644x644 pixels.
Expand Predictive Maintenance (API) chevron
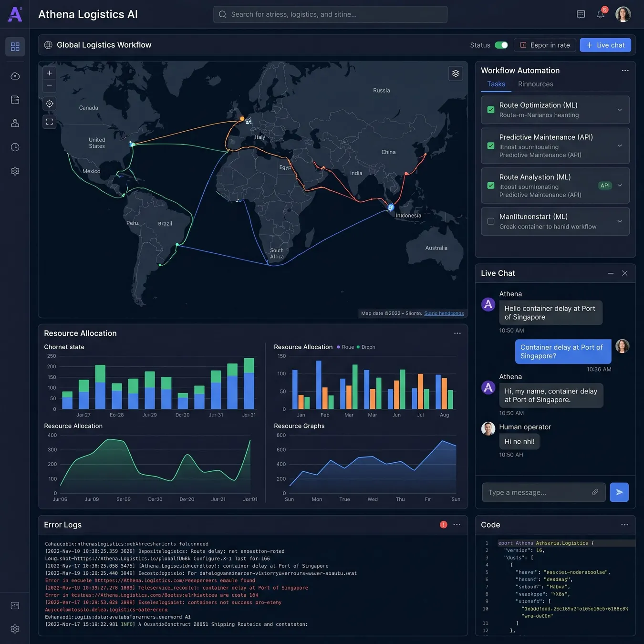tap(620, 145)
